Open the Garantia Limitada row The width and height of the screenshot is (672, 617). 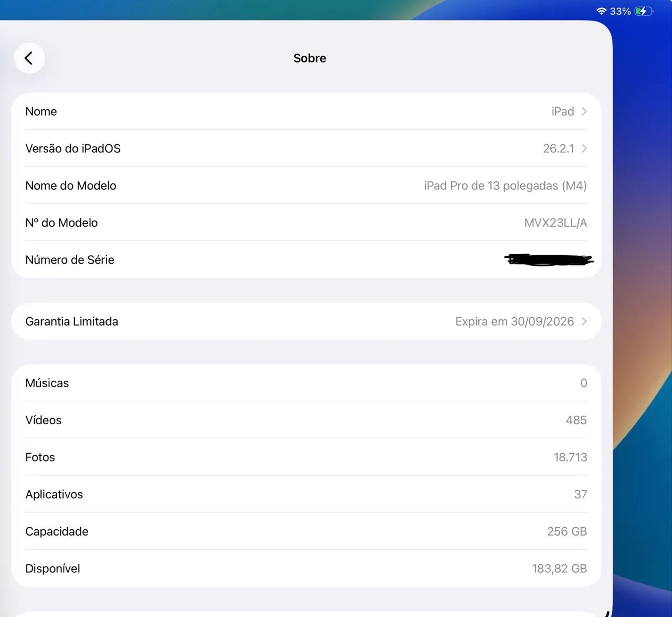pos(306,321)
